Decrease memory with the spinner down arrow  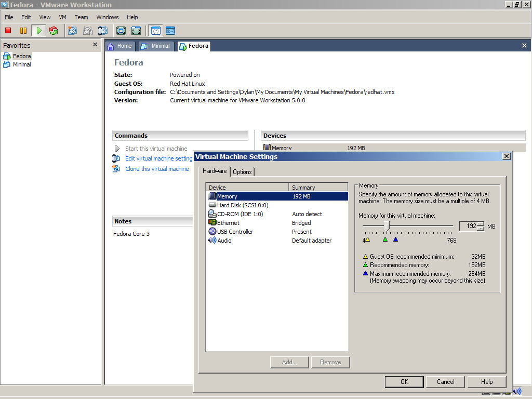(x=481, y=229)
